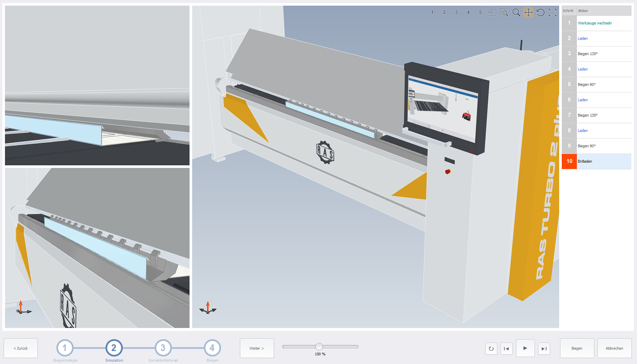Screen dimensions: 637x364
Task: Switch to camera view preset 3
Action: [x=456, y=12]
